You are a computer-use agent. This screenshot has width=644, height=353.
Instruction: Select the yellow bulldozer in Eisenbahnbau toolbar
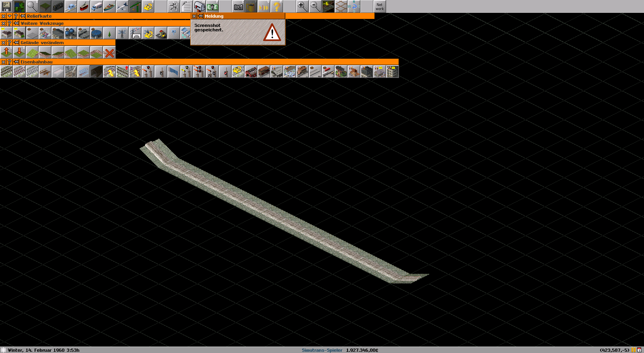tap(238, 72)
